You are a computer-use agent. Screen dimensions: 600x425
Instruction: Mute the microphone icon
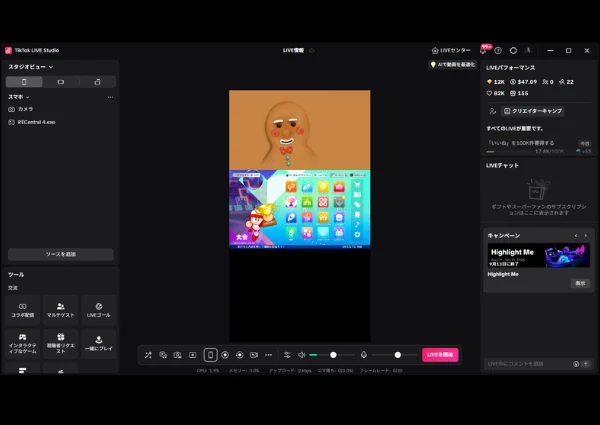tap(364, 355)
